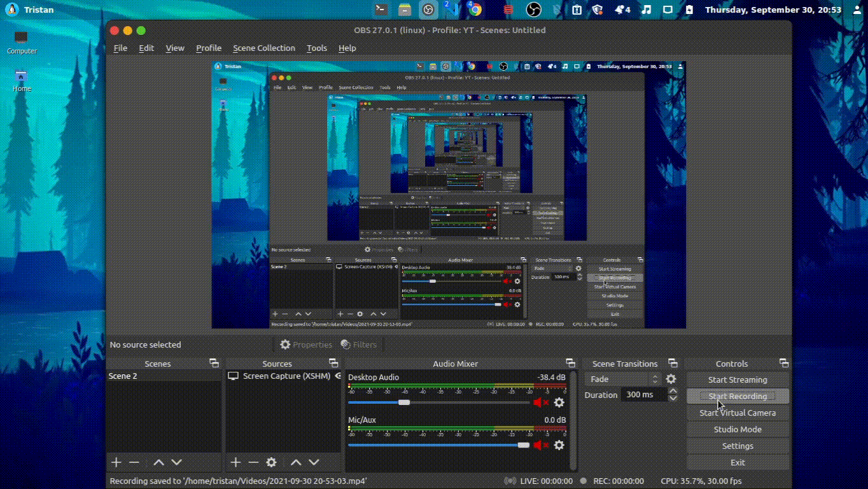Open transition properties gear next to Fade

671,379
